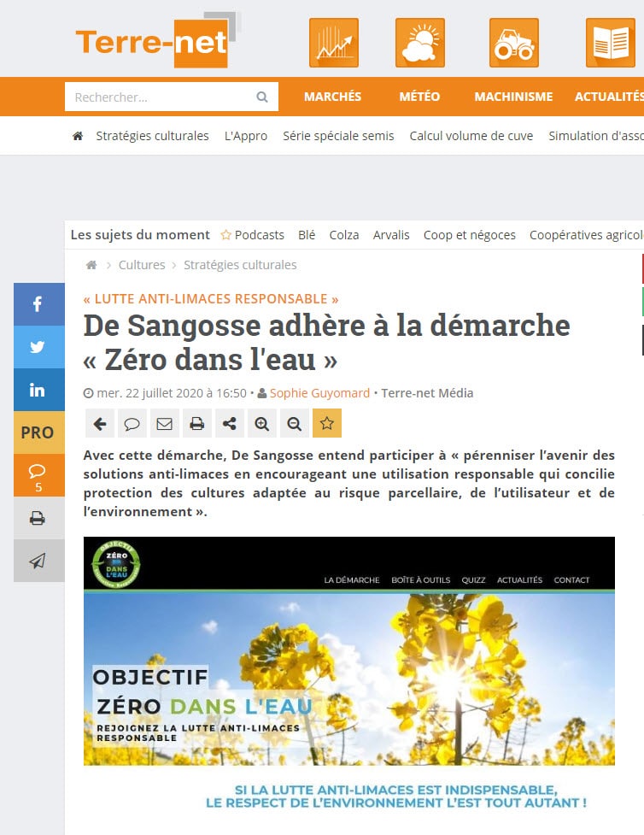Print article from toolbar printer icon
Viewport: 644px width, 835px height.
[197, 423]
